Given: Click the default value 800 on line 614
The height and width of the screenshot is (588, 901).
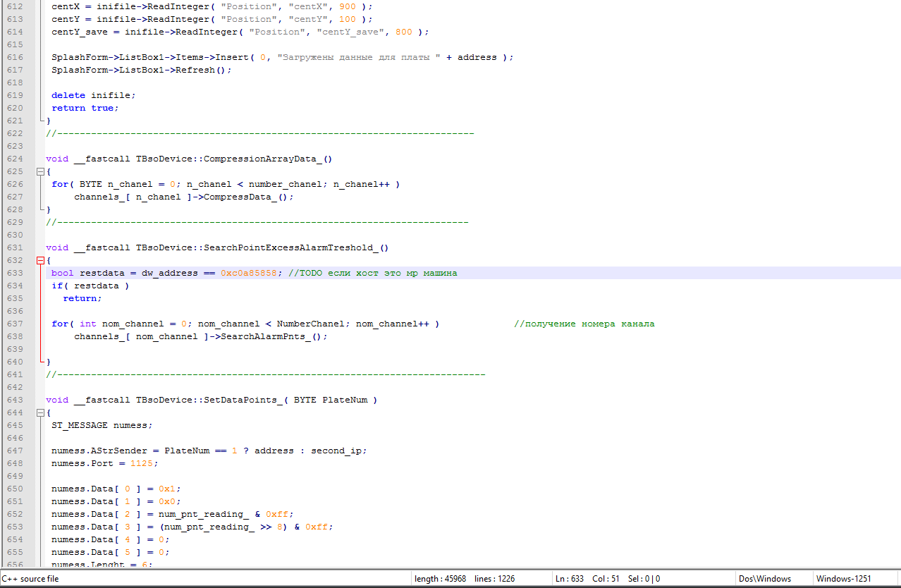Looking at the screenshot, I should tap(404, 32).
